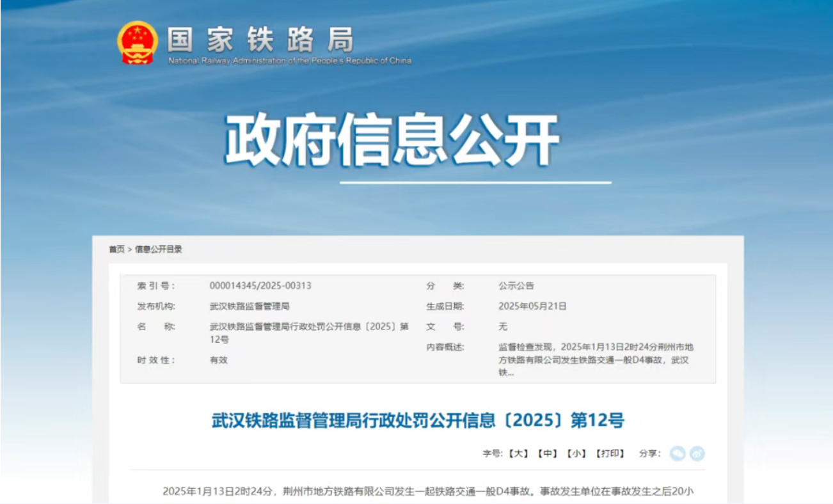Set font size to 中
This screenshot has height=504, width=833.
click(x=547, y=453)
